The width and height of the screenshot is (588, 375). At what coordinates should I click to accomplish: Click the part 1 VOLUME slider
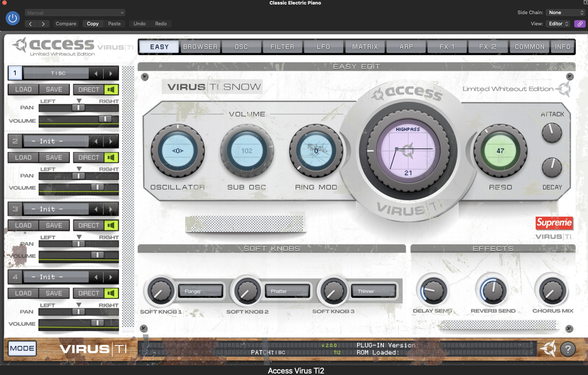coord(79,121)
